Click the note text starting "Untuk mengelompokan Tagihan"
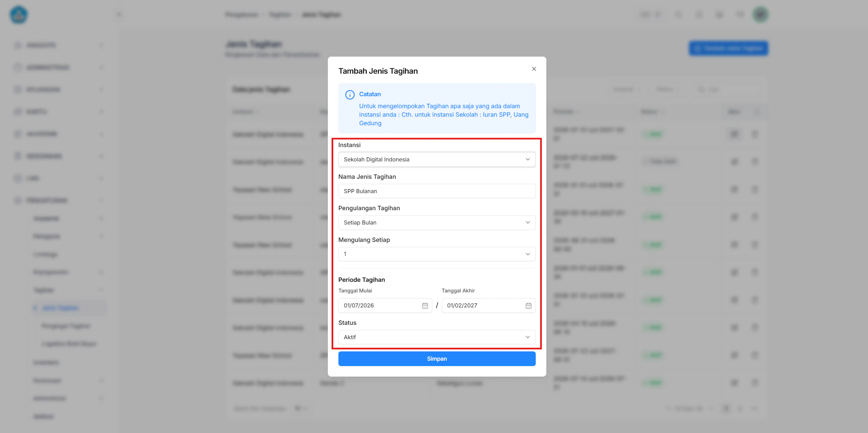This screenshot has width=868, height=433. click(443, 115)
